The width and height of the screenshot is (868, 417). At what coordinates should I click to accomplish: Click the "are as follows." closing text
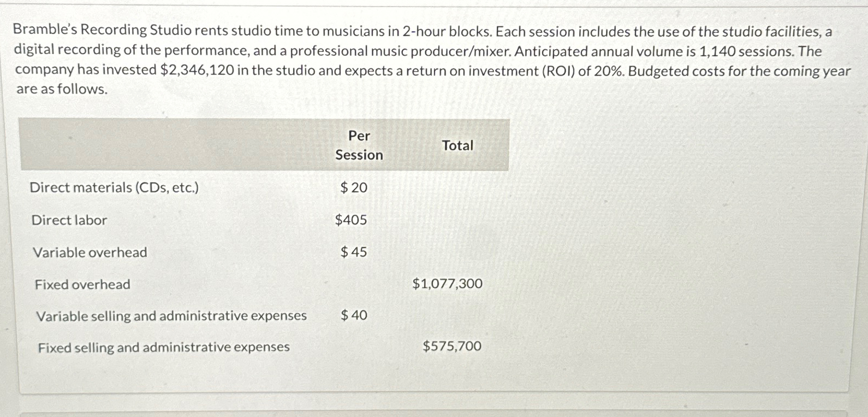(x=62, y=89)
